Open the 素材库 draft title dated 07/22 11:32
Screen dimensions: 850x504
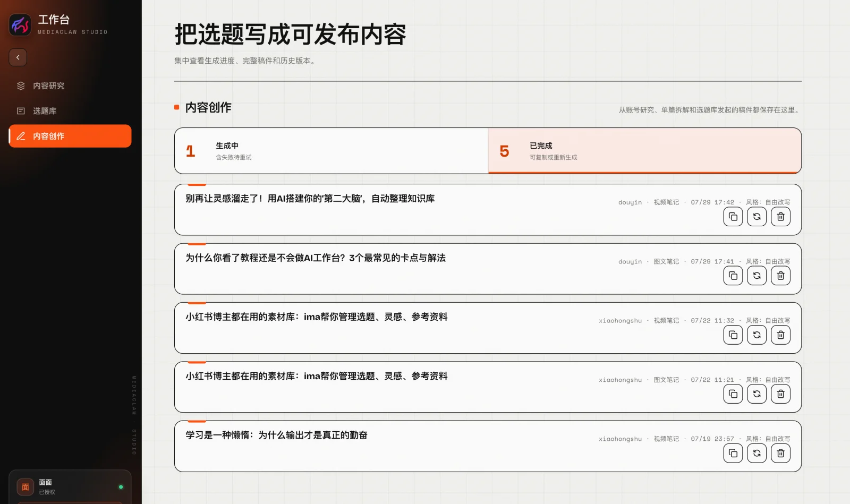pyautogui.click(x=317, y=317)
